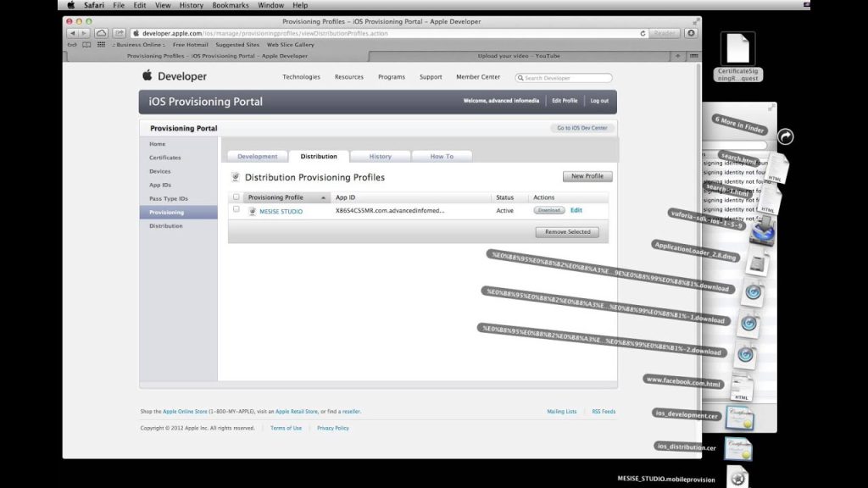Image resolution: width=868 pixels, height=488 pixels.
Task: Click Go to iOS Dev Center button
Action: pos(581,128)
